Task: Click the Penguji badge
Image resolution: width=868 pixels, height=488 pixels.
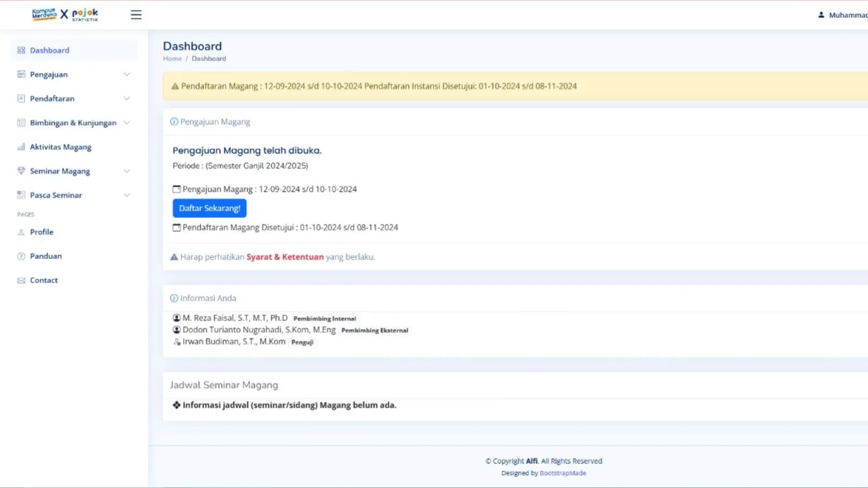Action: [x=302, y=342]
